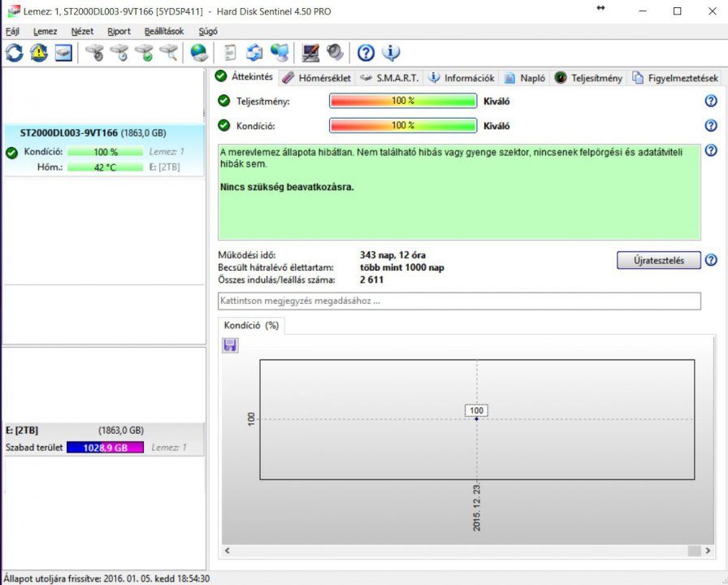Image resolution: width=728 pixels, height=585 pixels.
Task: Click the yellow warning alert toolbar icon
Action: 39,53
